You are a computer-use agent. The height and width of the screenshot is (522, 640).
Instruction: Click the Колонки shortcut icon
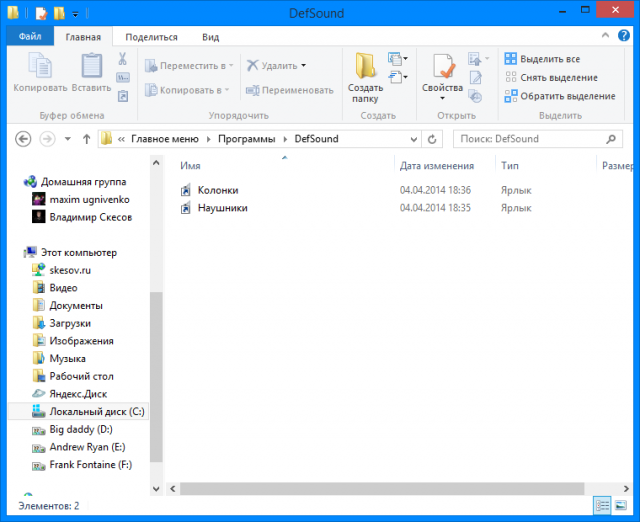click(x=186, y=190)
